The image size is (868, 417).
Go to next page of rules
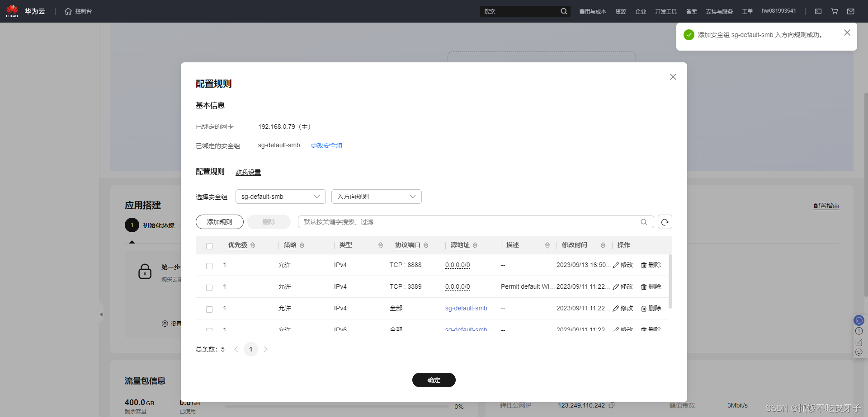266,349
